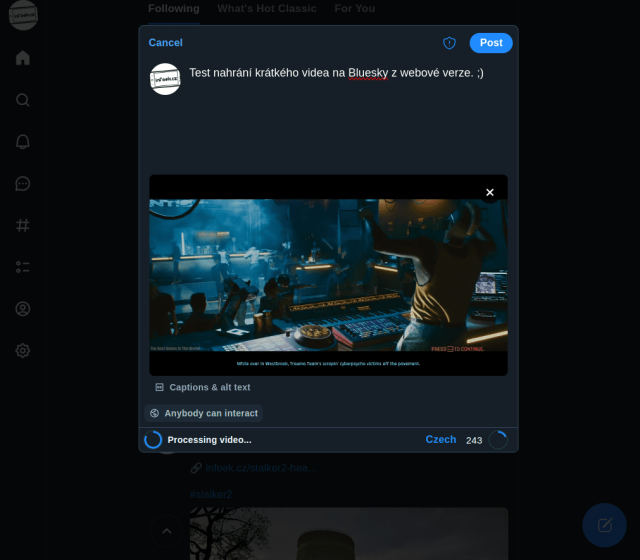Change post language from Czech
640x560 pixels.
440,440
